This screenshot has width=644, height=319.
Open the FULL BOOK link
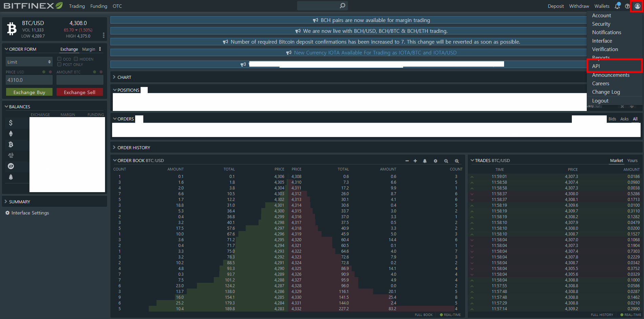[423, 315]
